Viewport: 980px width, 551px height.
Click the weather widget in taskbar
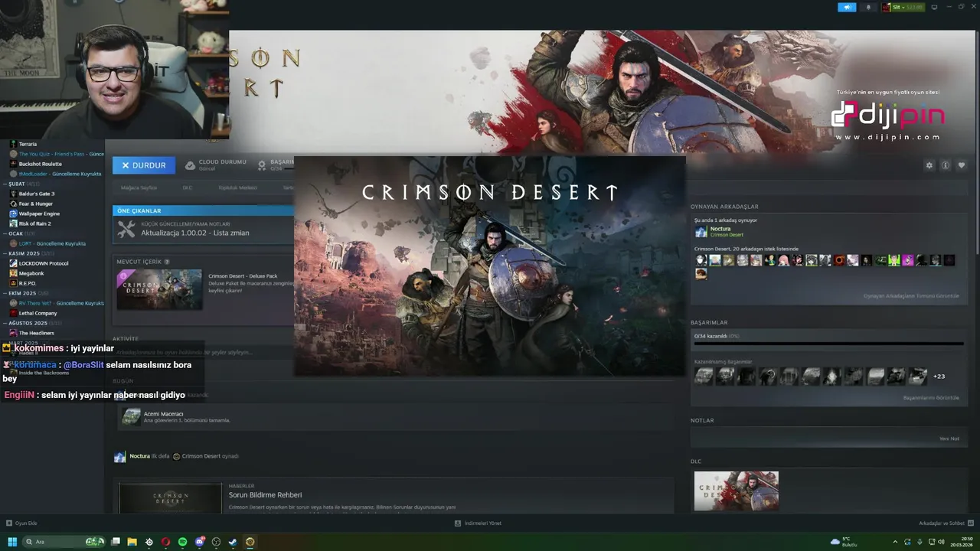844,542
